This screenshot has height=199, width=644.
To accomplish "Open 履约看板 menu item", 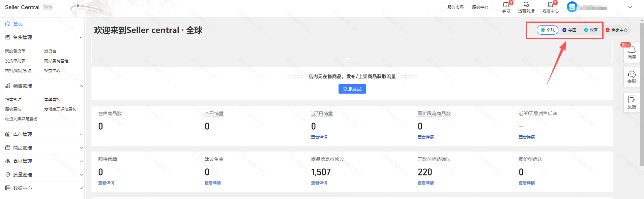I will pos(13,109).
